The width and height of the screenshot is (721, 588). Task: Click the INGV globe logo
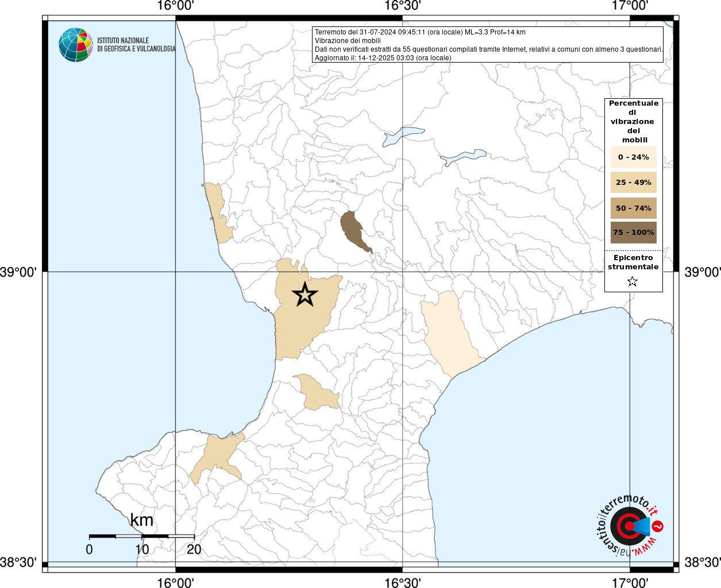coord(75,45)
